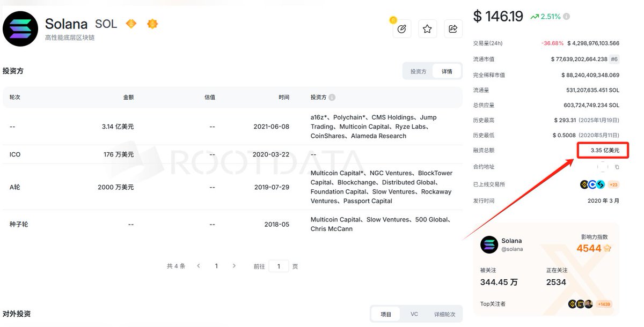Image resolution: width=644 pixels, height=327 pixels.
Task: Favorite Solana with the star button
Action: [427, 29]
